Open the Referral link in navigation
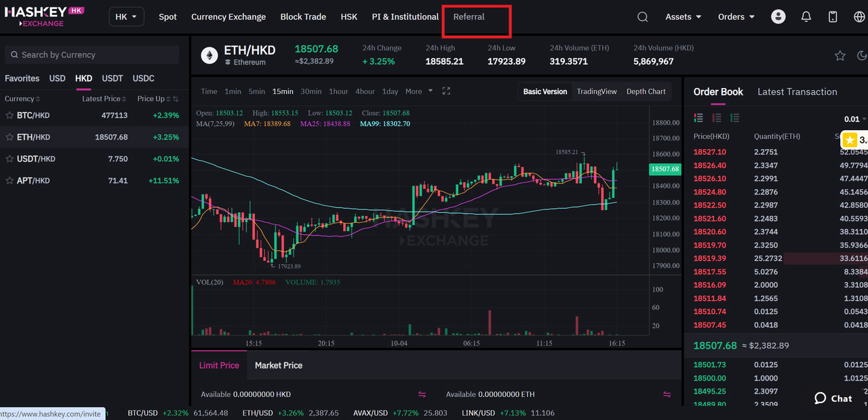This screenshot has height=420, width=868. (469, 17)
